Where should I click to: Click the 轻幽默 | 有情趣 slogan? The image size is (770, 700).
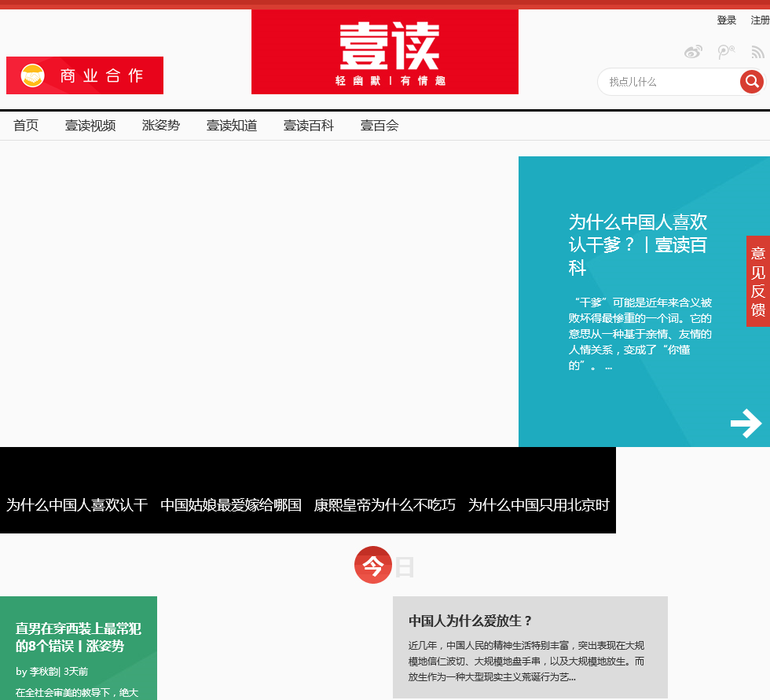tap(390, 80)
